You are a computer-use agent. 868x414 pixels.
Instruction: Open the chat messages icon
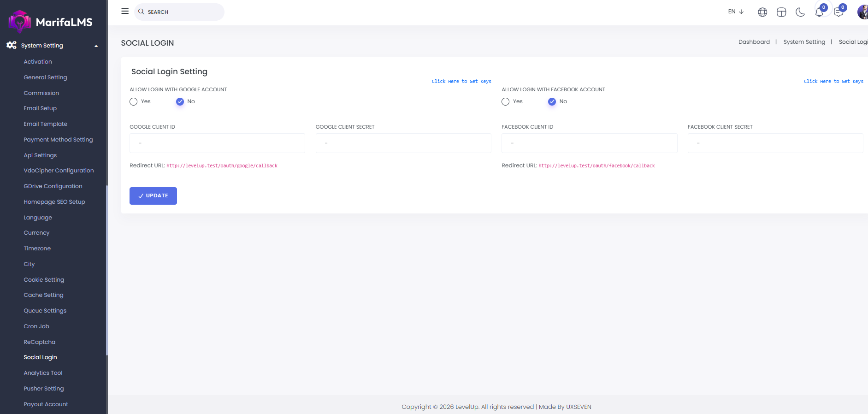tap(838, 12)
